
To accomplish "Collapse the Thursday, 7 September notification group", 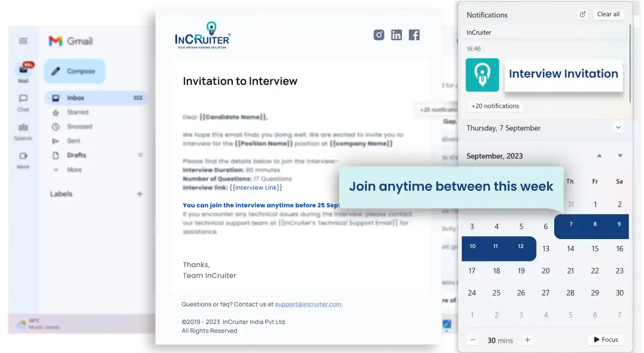I will pyautogui.click(x=618, y=127).
